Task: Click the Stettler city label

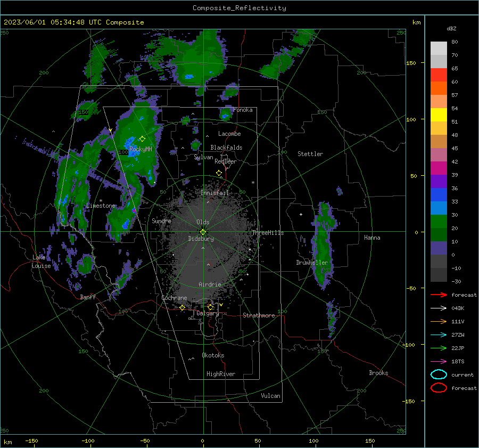Action: click(310, 154)
